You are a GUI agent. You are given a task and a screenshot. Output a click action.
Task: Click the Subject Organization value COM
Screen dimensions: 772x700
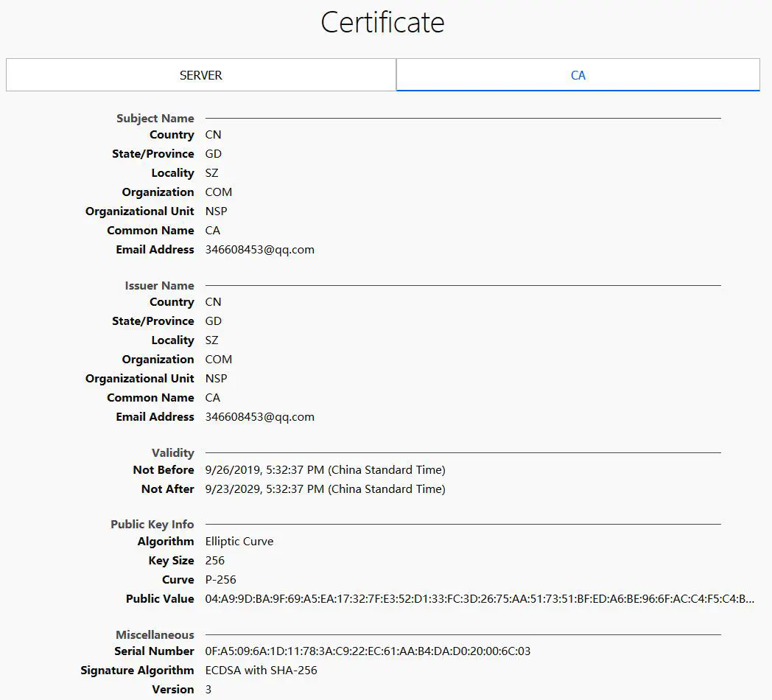coord(218,192)
